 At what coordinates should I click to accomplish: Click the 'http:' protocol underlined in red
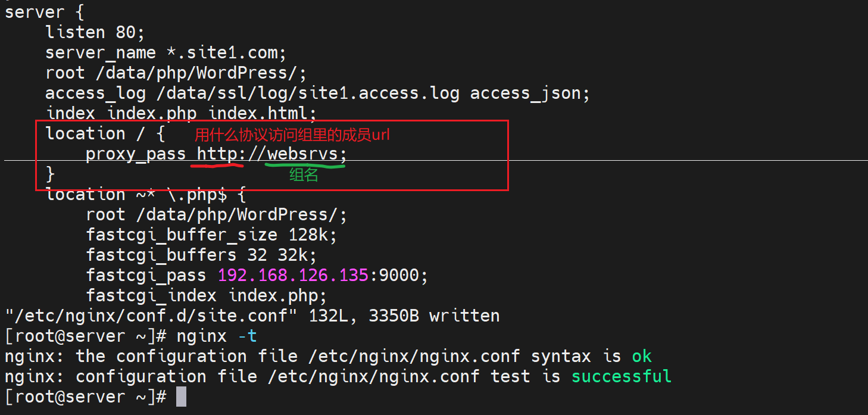[218, 154]
